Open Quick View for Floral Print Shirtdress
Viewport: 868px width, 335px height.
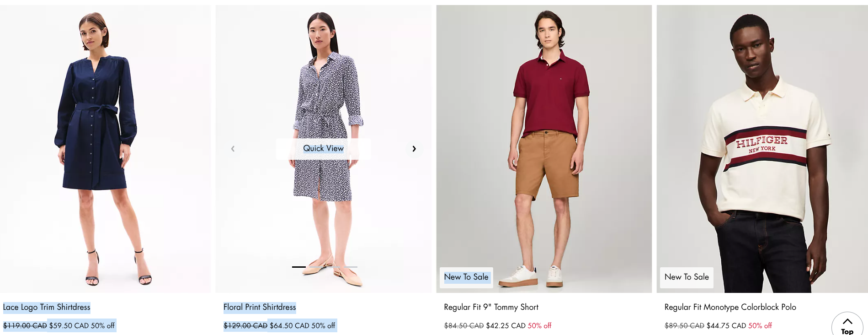(x=323, y=149)
